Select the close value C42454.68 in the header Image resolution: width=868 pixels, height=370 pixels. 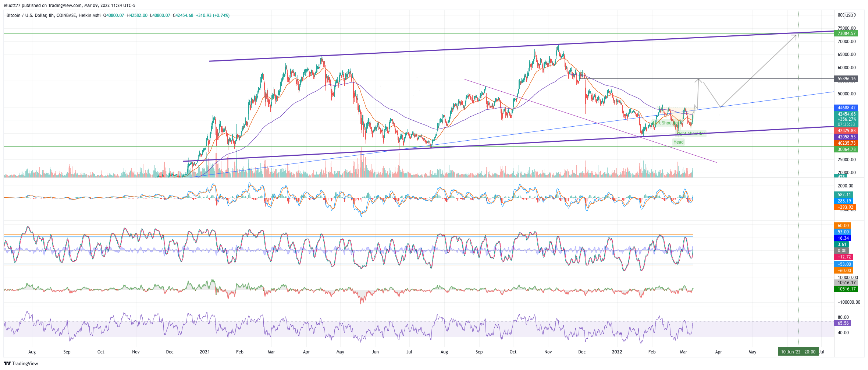[183, 15]
